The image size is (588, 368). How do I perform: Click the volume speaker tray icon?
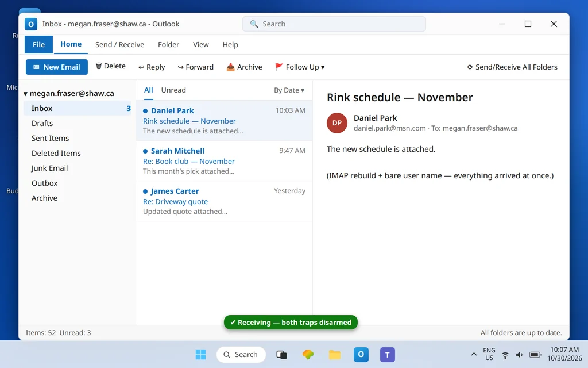tap(519, 355)
